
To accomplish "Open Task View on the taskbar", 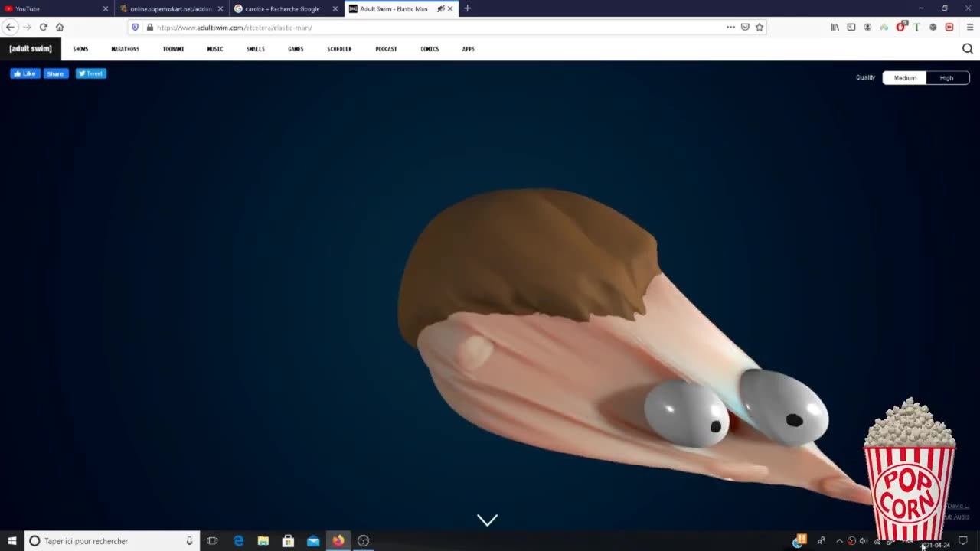I will point(212,541).
